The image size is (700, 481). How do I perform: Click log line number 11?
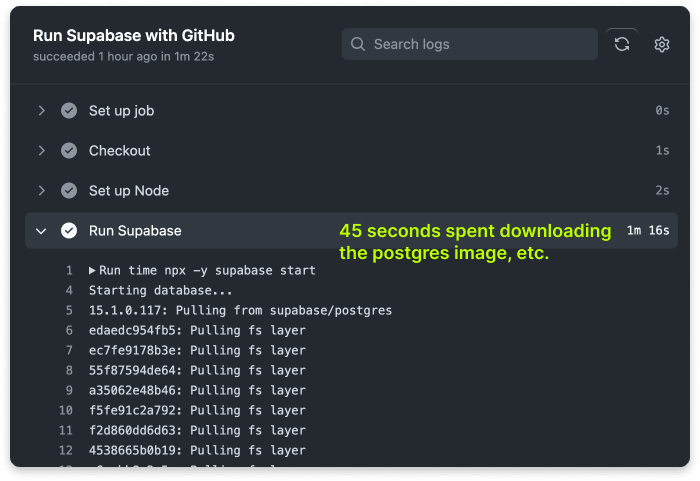pos(66,430)
